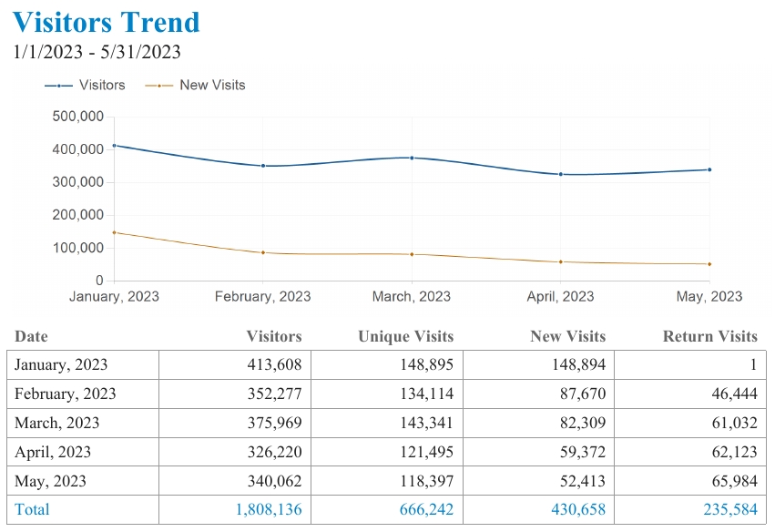The image size is (775, 532).
Task: Click the February, 2023 x-axis label
Action: [x=263, y=297]
